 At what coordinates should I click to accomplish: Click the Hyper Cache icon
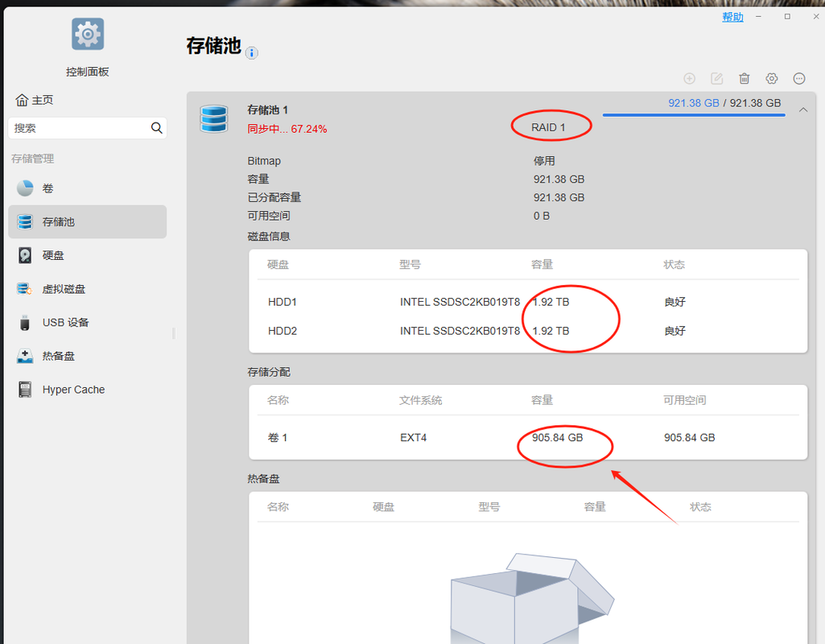click(25, 390)
